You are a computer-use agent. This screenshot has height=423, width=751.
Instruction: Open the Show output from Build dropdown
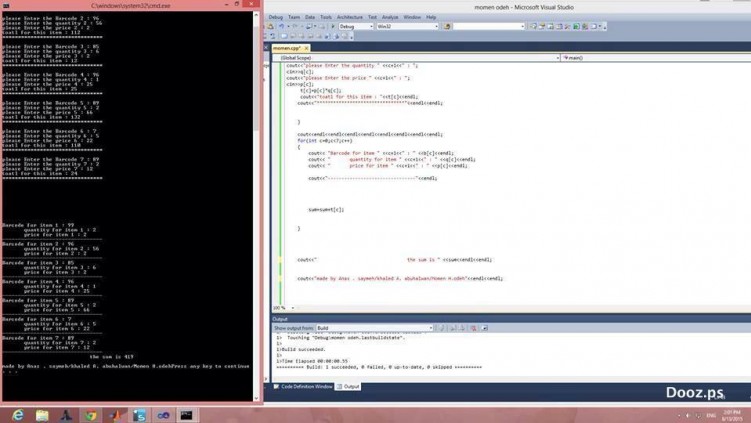(x=375, y=328)
